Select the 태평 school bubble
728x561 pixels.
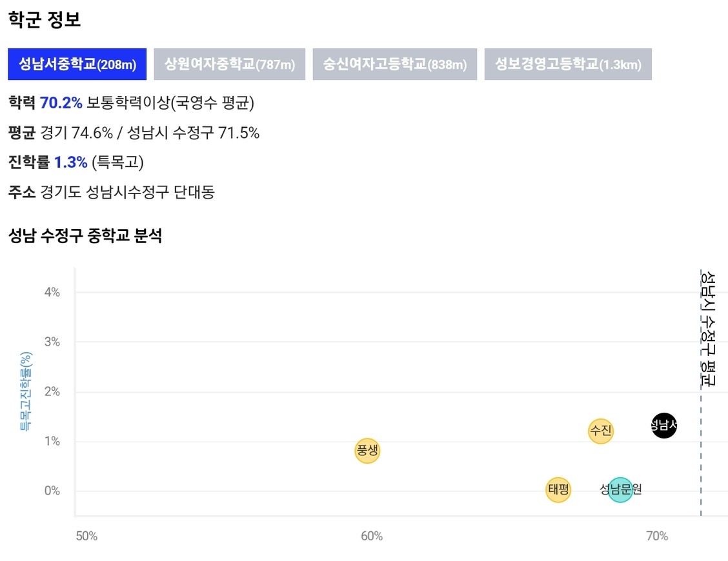click(x=558, y=489)
